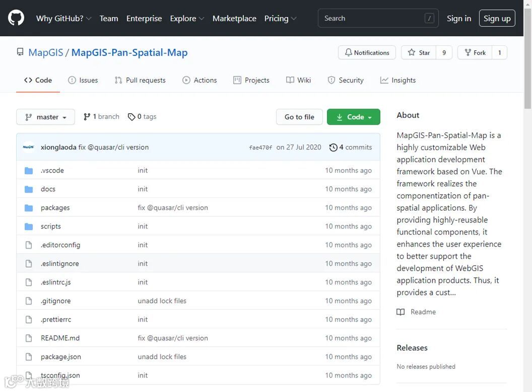
Task: Open the Enterprise link in the header
Action: (144, 18)
